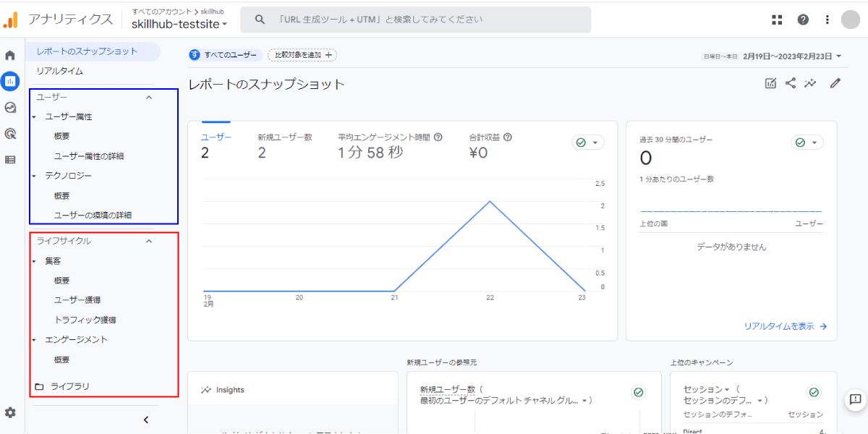Open ユーザーの環境の詳細 report
The width and height of the screenshot is (868, 434).
[93, 215]
